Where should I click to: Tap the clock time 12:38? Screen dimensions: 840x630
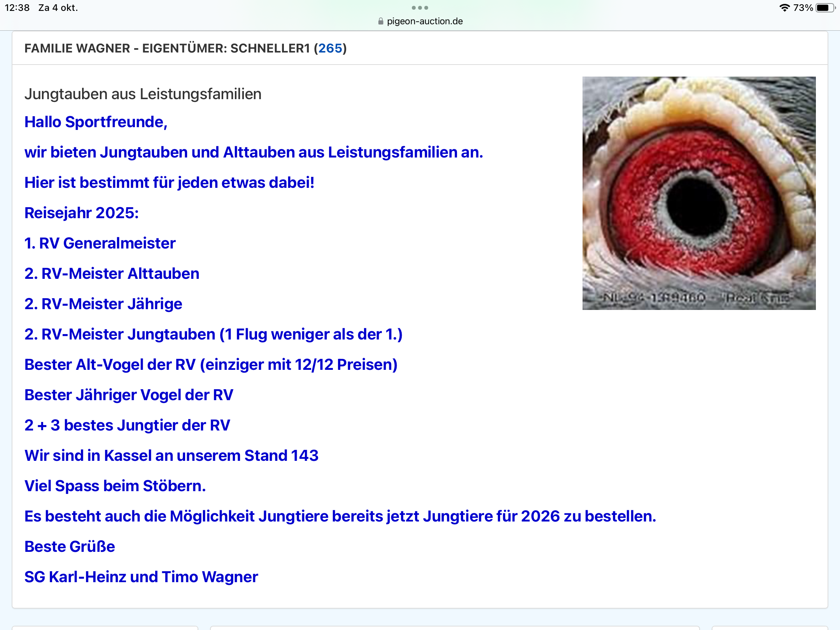17,8
